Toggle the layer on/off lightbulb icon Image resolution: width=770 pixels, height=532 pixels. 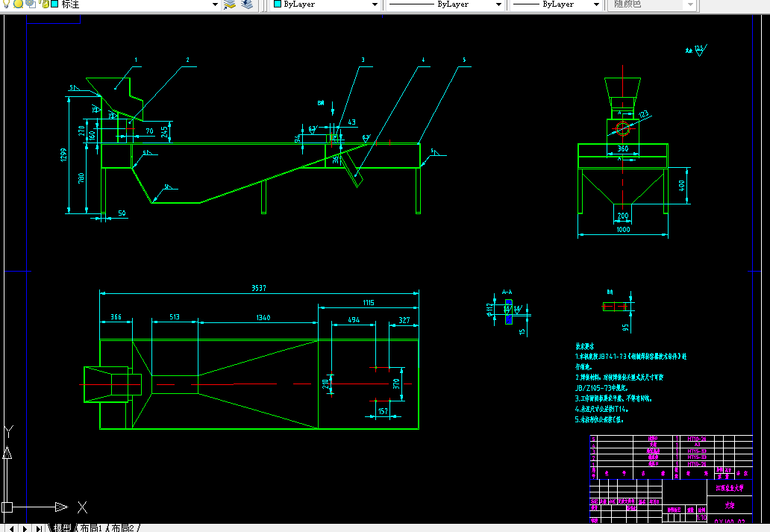click(7, 4)
